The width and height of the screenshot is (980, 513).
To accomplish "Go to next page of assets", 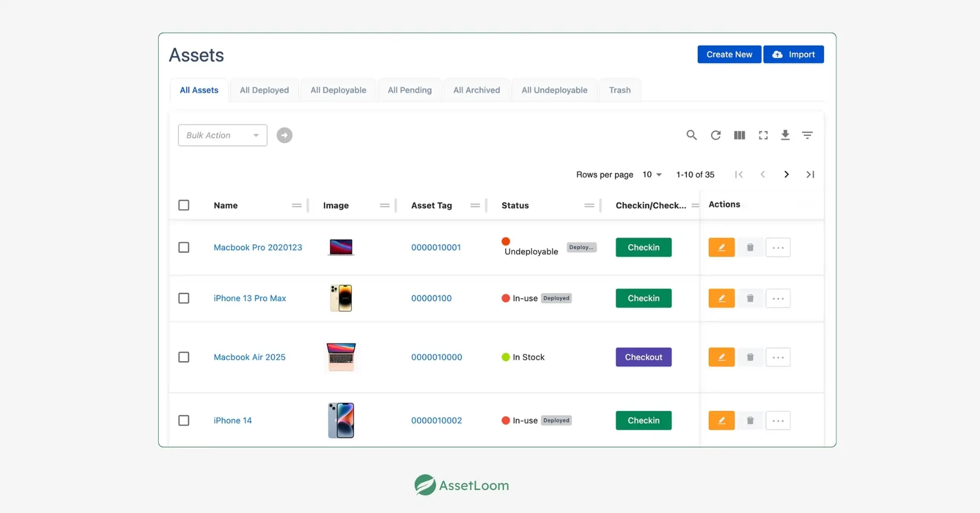I will tap(787, 175).
